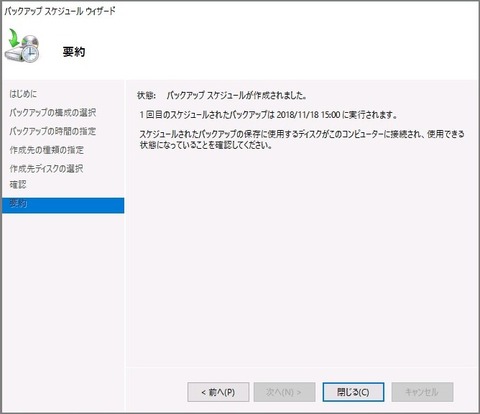Click the disk connection reminder paragraph
The width and height of the screenshot is (480, 414).
pos(302,140)
